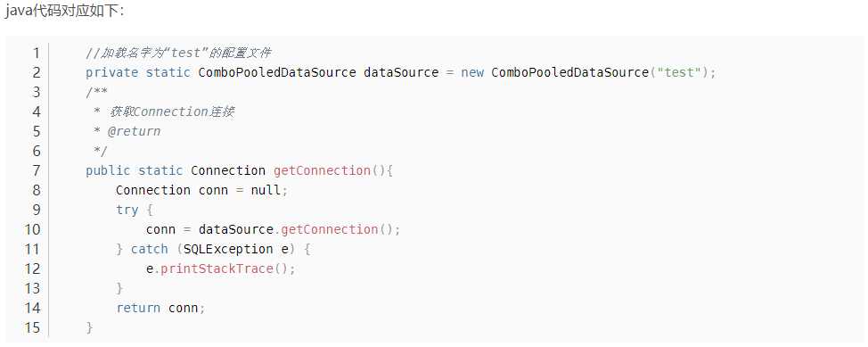Click the 'private' keyword on line 2
The width and height of the screenshot is (868, 347).
(x=111, y=72)
